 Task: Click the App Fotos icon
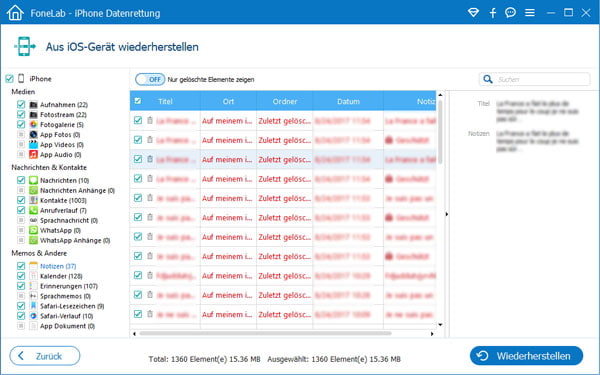pos(34,134)
